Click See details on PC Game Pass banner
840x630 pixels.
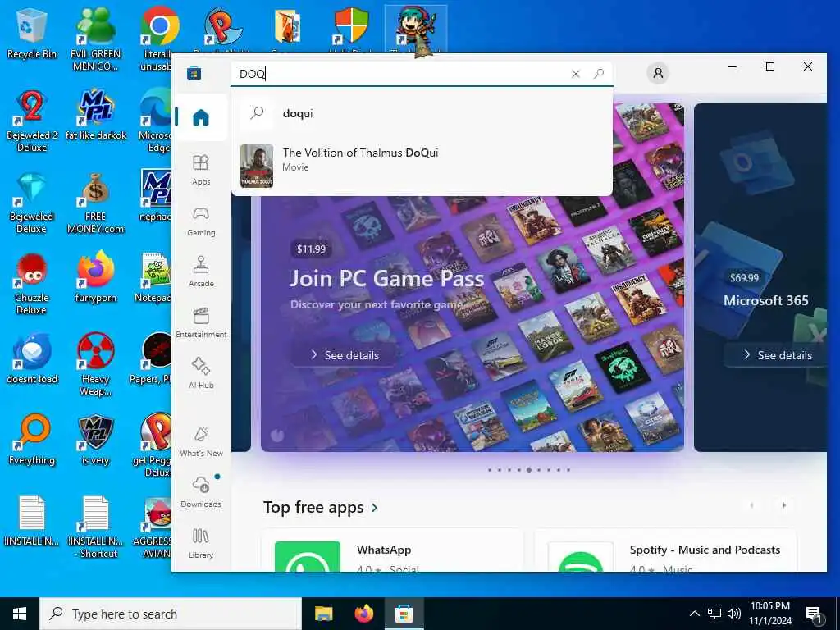[x=345, y=355]
